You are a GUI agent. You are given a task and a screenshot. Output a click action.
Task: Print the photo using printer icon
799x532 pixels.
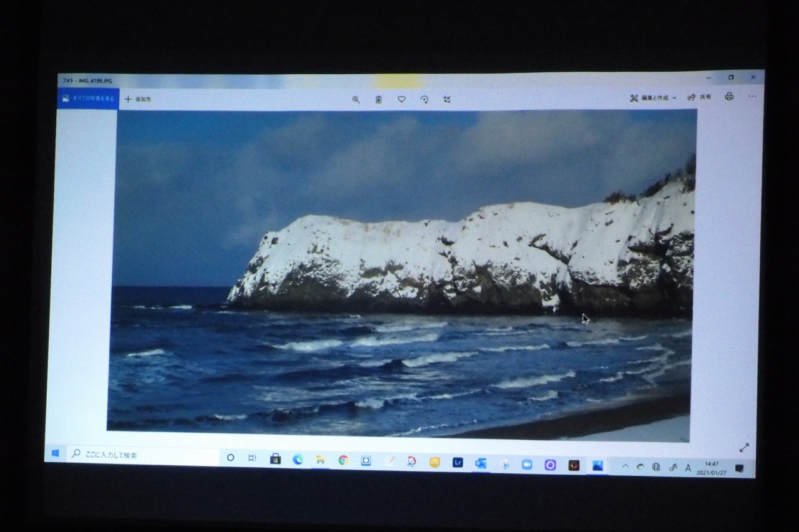tap(729, 97)
